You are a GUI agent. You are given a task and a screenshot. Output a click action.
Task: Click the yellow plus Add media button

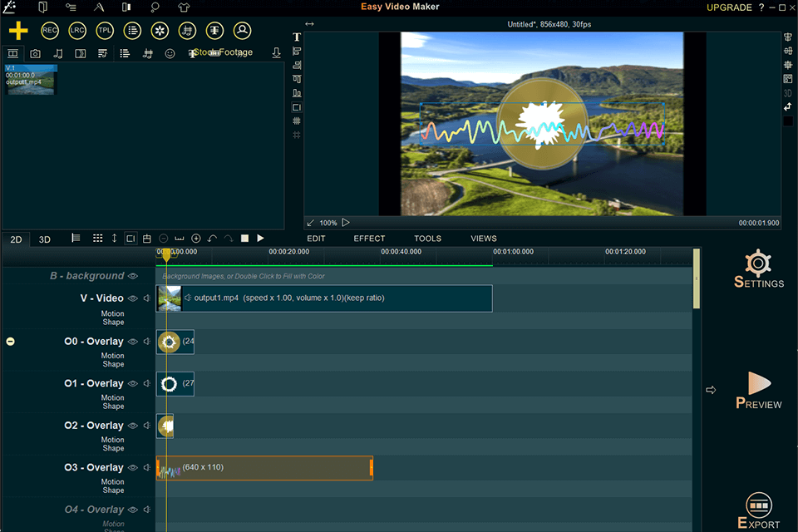point(18,31)
